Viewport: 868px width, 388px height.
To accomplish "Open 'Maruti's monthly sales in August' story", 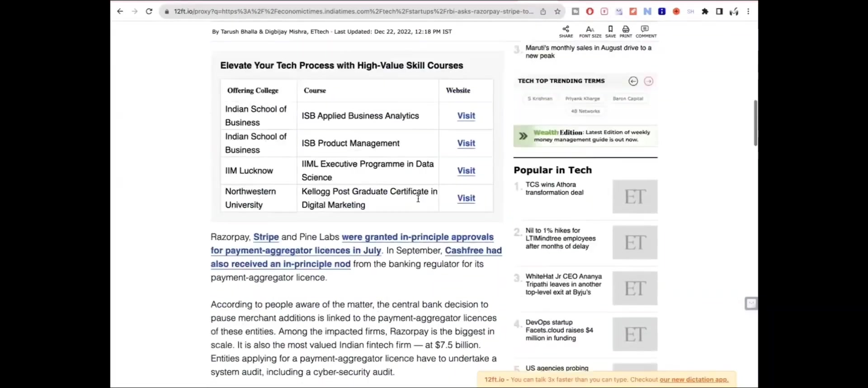I will (588, 52).
